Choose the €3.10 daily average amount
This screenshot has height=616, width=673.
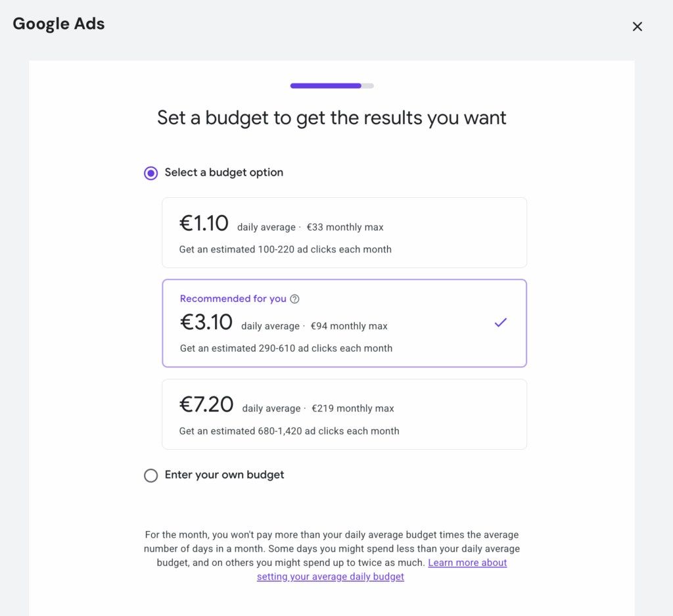click(x=206, y=322)
